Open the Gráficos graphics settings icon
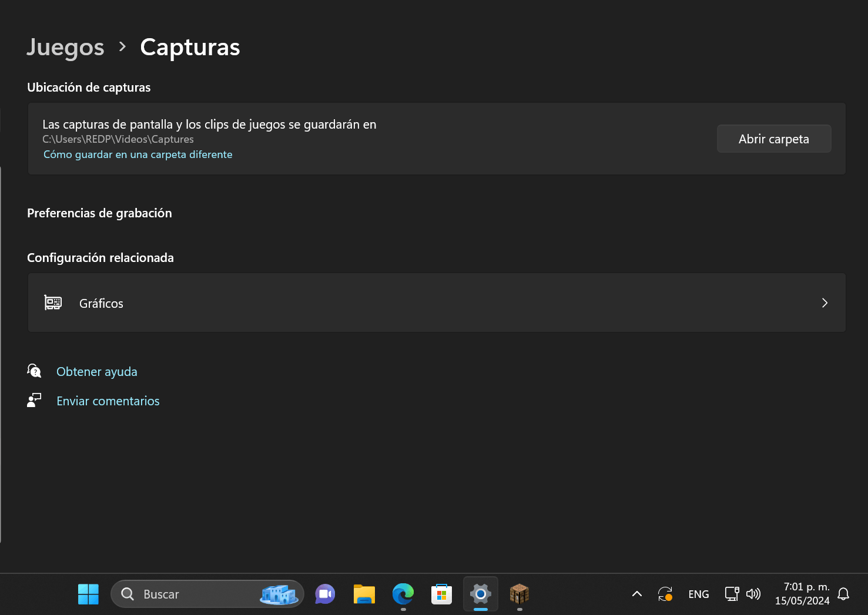Screen dimensions: 868x615 [x=53, y=303]
